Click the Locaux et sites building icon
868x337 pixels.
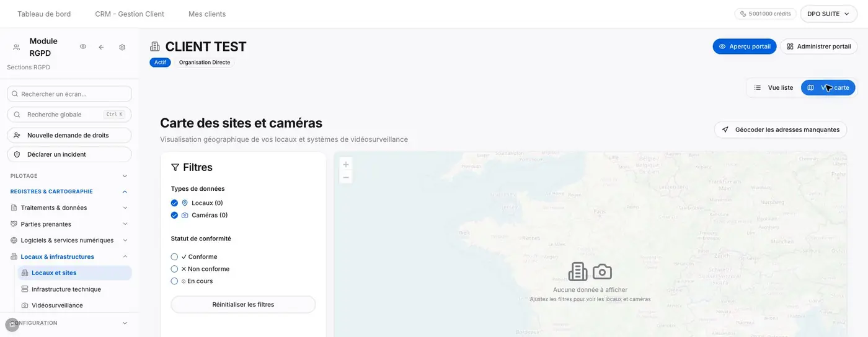(x=25, y=273)
